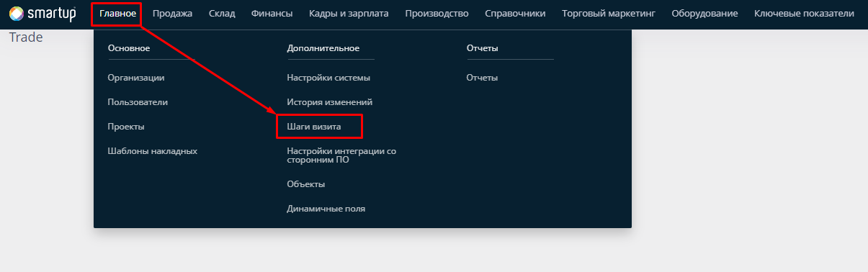Select Организации under Основное
868x272 pixels.
point(136,78)
